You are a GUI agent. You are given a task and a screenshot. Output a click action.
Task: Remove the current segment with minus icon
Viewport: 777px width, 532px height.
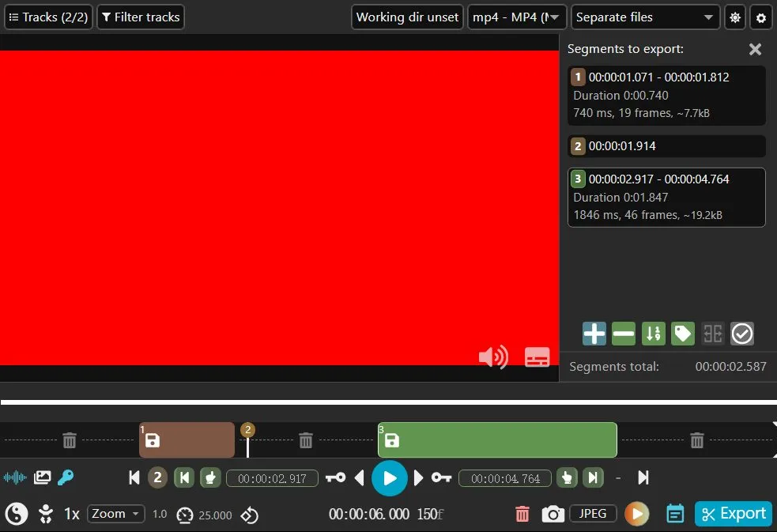[x=624, y=334]
